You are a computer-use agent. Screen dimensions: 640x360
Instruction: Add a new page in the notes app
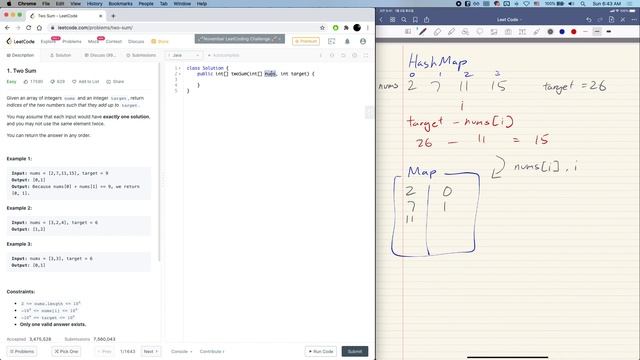coord(611,20)
